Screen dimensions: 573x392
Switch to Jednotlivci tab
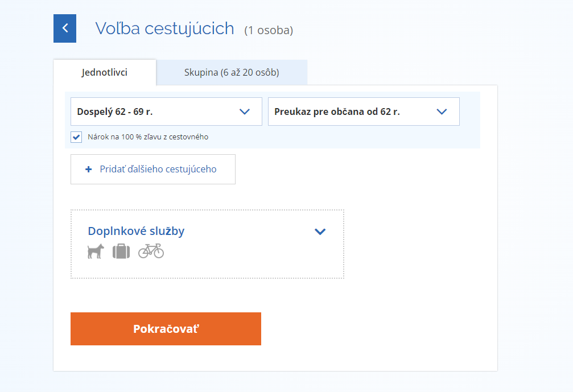pos(105,72)
